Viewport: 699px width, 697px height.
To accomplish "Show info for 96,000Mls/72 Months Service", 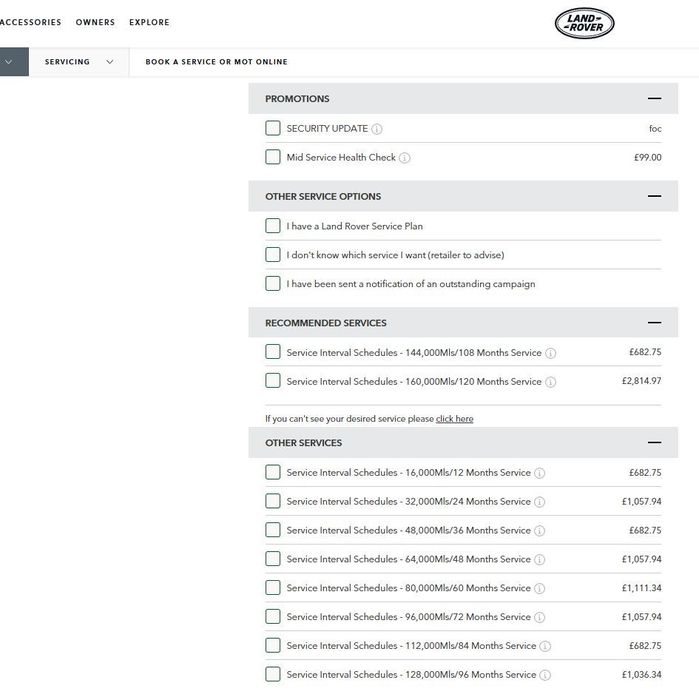I will [539, 618].
